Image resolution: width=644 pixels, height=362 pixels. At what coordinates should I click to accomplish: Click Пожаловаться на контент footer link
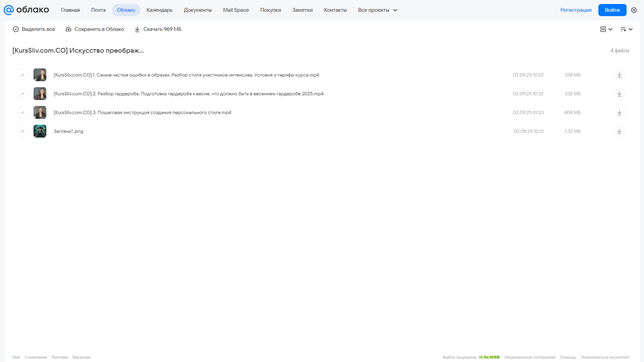pos(605,357)
